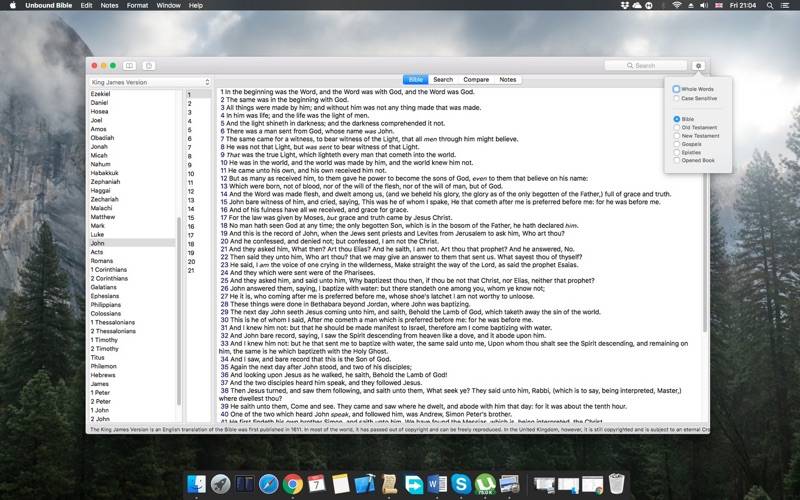
Task: Click the volume icon in the menu bar
Action: click(x=704, y=5)
